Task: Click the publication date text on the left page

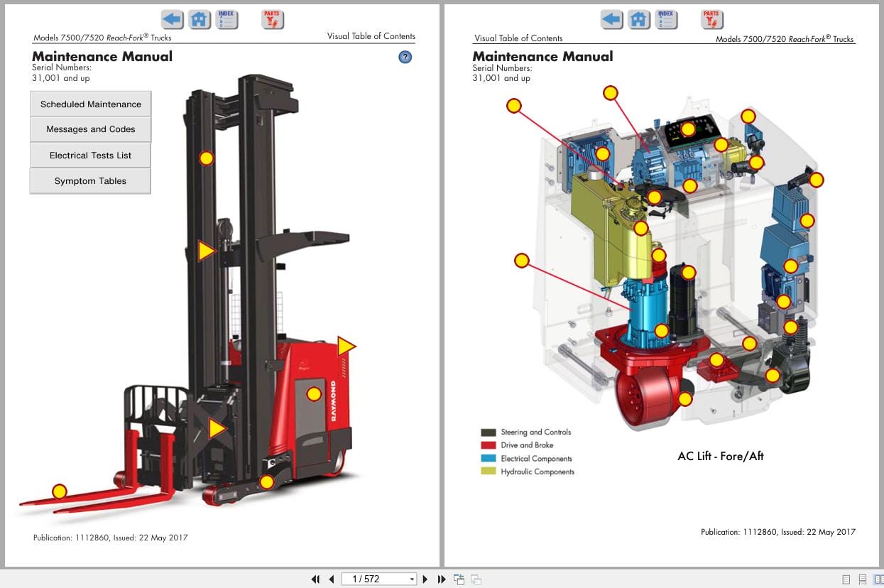Action: coord(111,538)
